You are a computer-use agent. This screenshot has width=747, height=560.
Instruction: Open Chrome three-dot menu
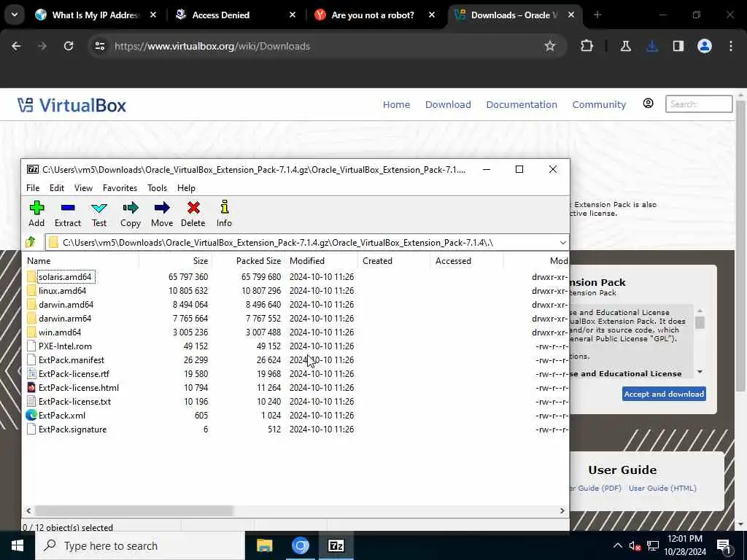(731, 46)
